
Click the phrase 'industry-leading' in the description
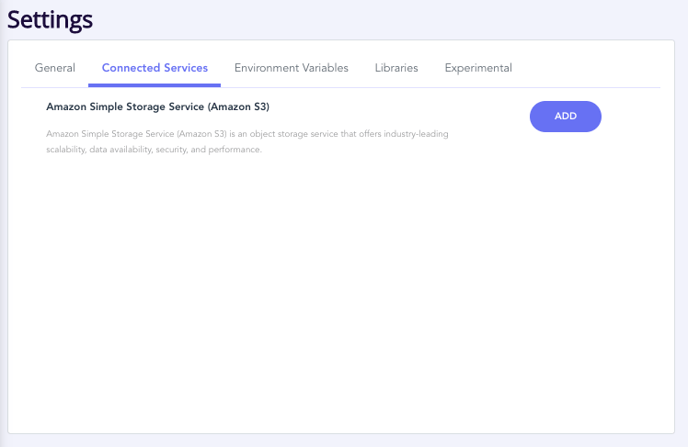pyautogui.click(x=416, y=134)
